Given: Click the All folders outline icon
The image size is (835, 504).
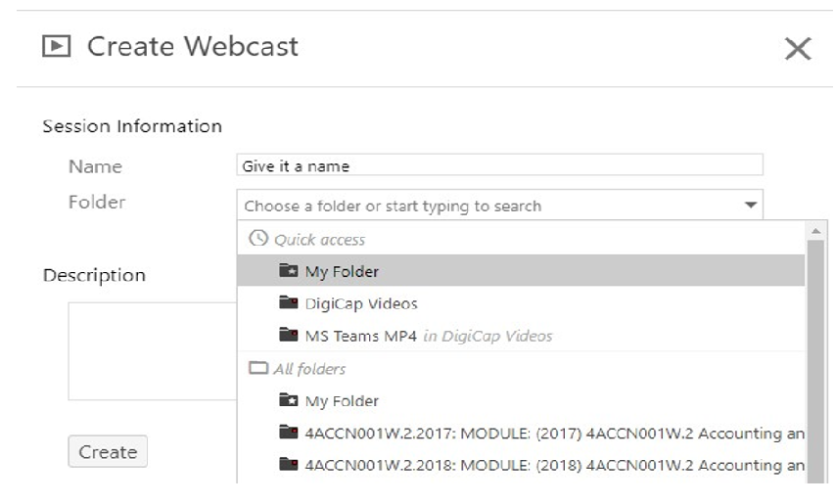Looking at the screenshot, I should click(258, 368).
